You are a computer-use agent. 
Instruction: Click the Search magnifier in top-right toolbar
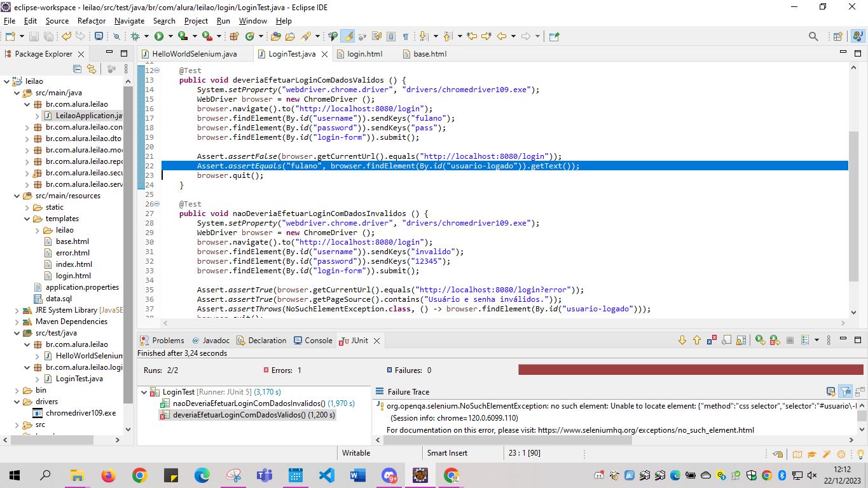point(813,37)
